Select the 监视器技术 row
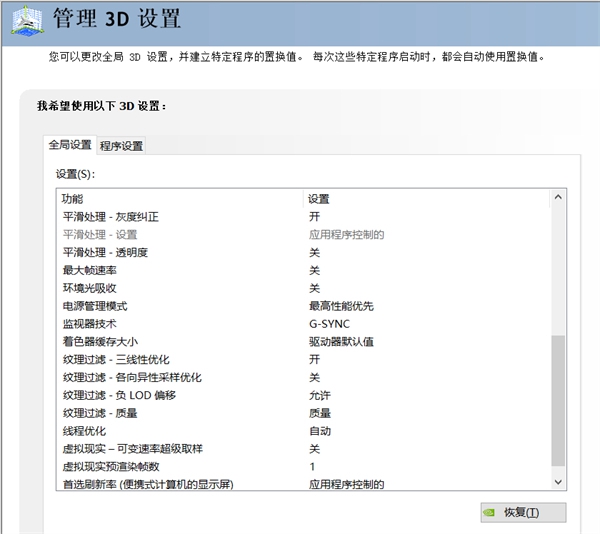The image size is (600, 534). tap(304, 324)
